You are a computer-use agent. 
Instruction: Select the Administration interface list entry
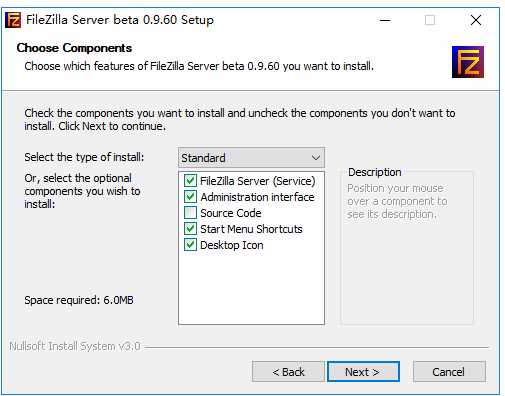coord(257,197)
